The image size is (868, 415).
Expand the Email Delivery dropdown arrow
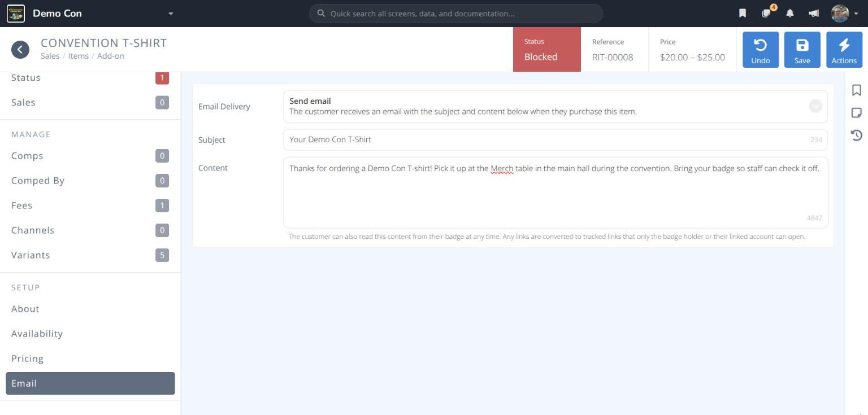coord(815,106)
